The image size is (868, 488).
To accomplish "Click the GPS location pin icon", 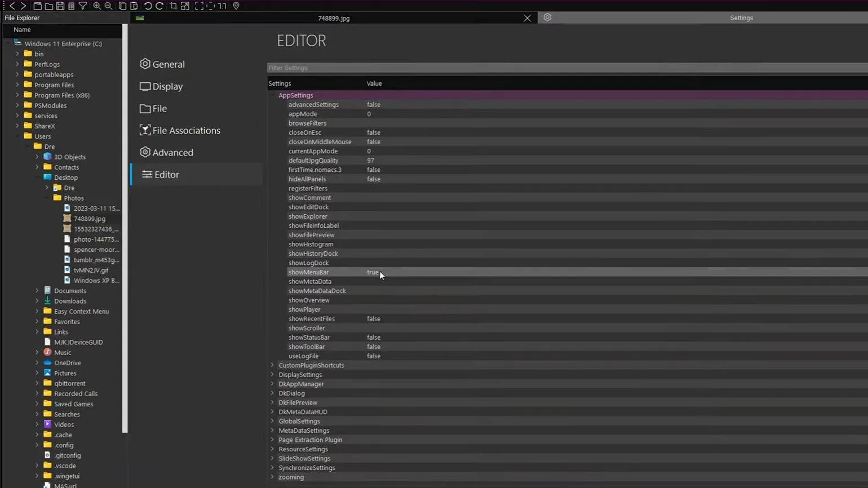I will coord(236,6).
